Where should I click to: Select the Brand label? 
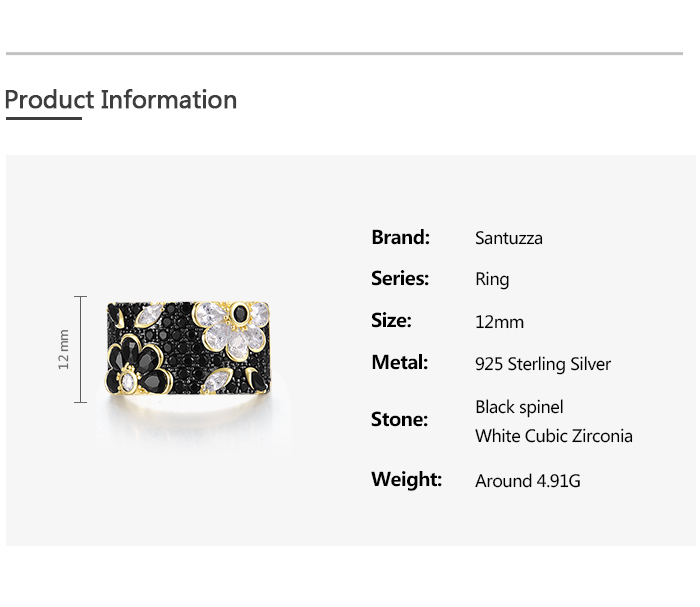(x=400, y=237)
